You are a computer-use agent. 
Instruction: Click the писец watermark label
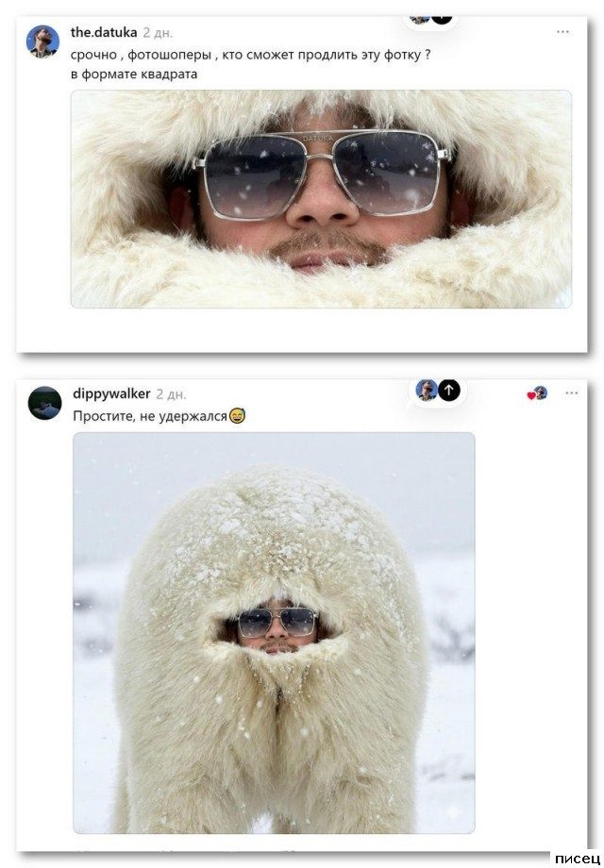coord(578,859)
